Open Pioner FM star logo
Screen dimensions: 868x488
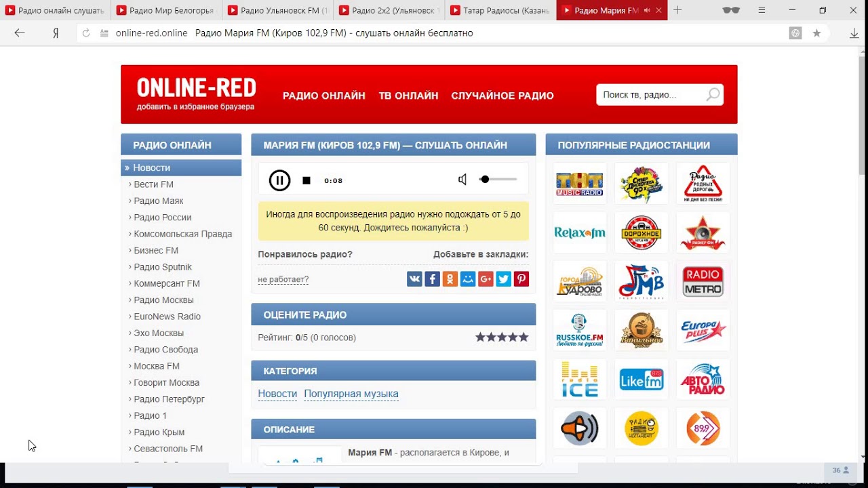click(703, 232)
